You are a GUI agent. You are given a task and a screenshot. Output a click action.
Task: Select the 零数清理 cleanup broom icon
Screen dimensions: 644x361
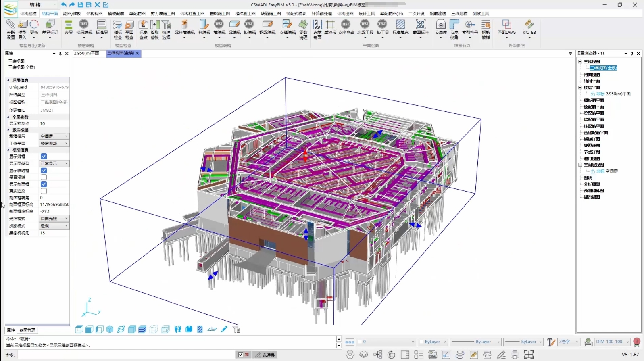click(303, 25)
